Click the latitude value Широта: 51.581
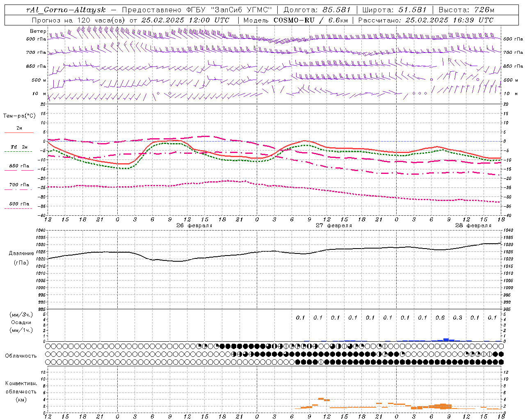 394,10
